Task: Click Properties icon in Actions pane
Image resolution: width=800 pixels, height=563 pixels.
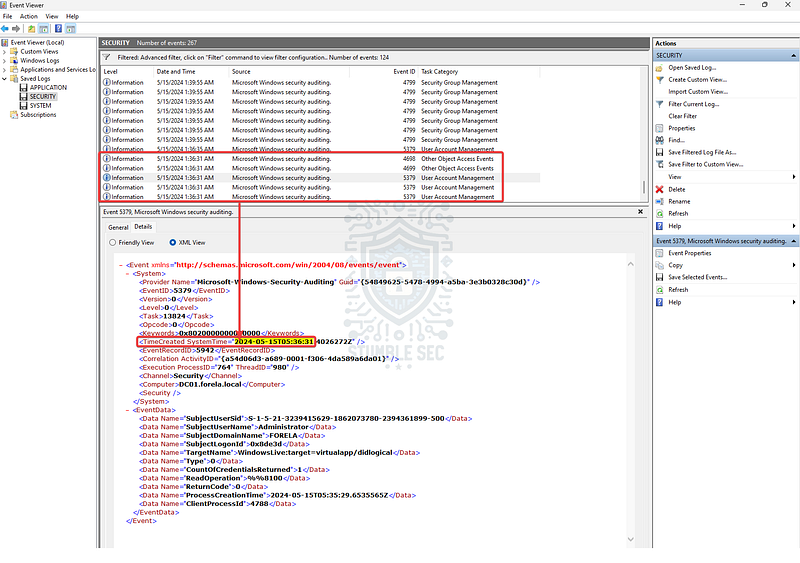Action: [659, 129]
